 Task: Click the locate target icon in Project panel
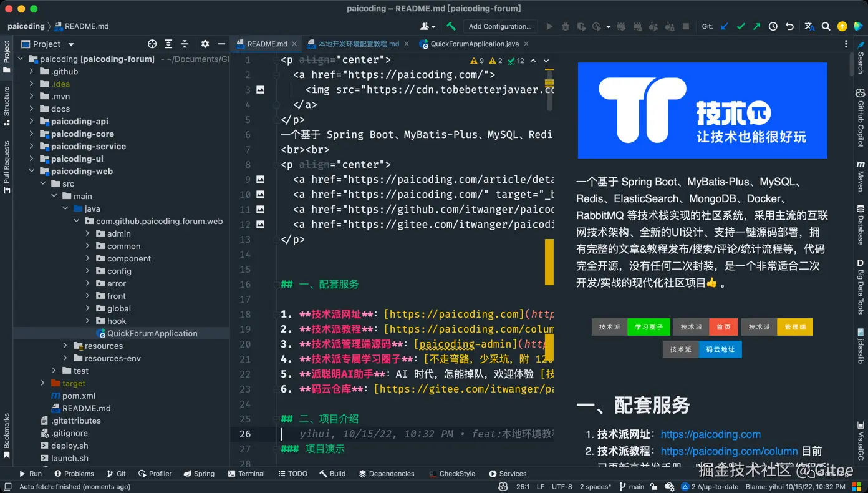[152, 44]
